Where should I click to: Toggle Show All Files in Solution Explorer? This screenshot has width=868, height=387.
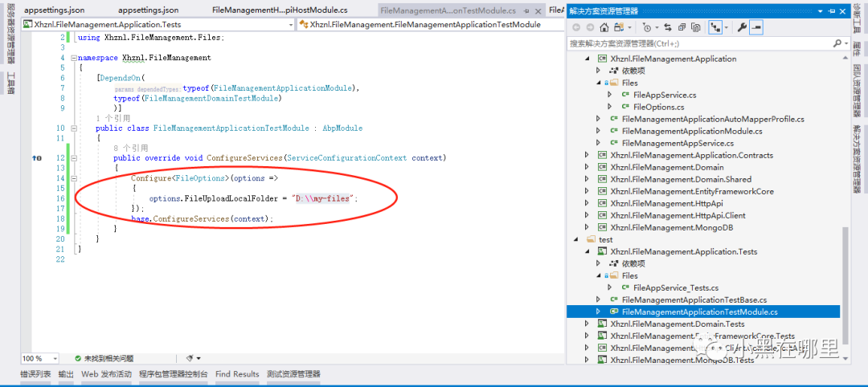696,27
